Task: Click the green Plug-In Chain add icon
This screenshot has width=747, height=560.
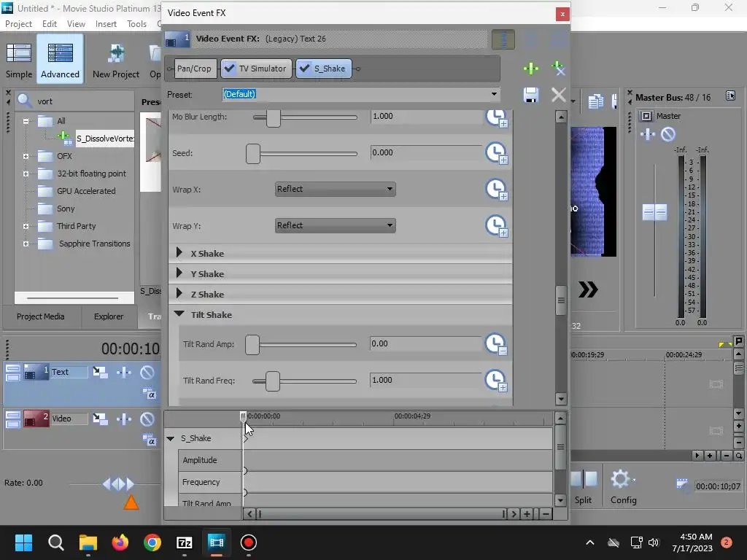Action: [531, 69]
